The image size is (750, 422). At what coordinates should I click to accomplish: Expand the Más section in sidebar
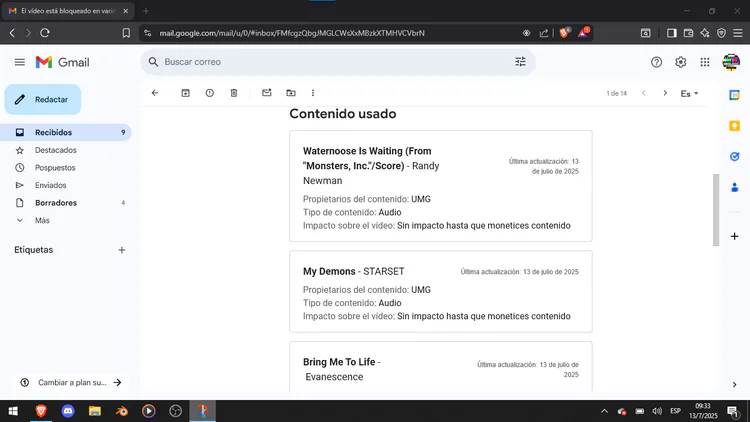(x=42, y=221)
